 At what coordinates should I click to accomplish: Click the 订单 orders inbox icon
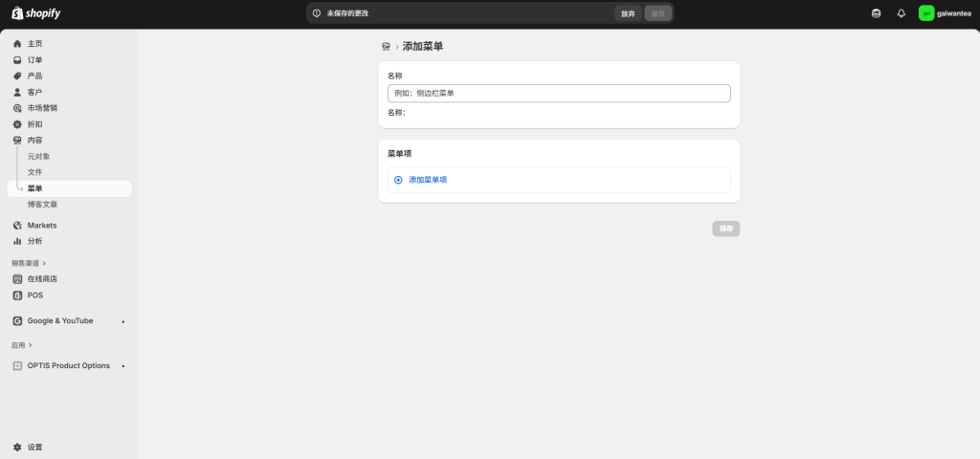click(17, 60)
